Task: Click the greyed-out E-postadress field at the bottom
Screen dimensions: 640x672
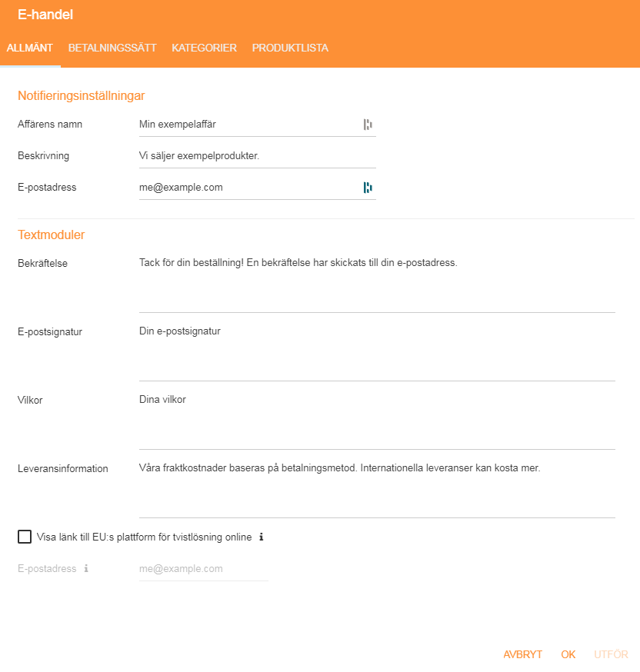Action: point(203,569)
